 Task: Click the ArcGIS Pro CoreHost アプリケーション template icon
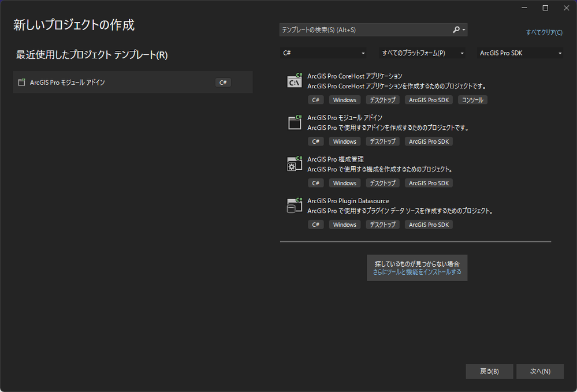coord(294,81)
